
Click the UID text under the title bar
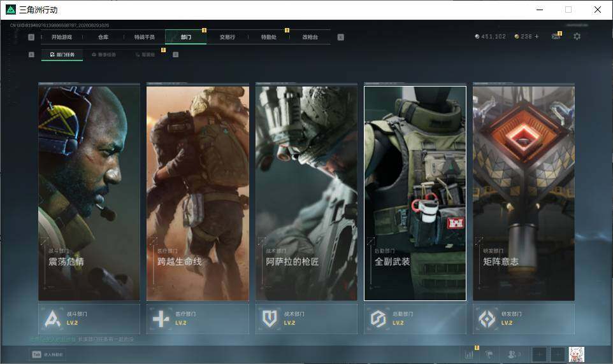tap(59, 25)
